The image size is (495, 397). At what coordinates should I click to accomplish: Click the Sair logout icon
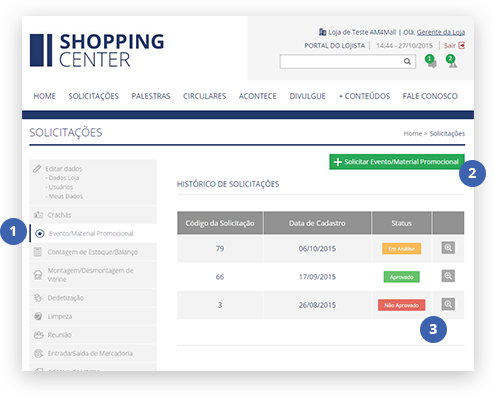point(462,46)
